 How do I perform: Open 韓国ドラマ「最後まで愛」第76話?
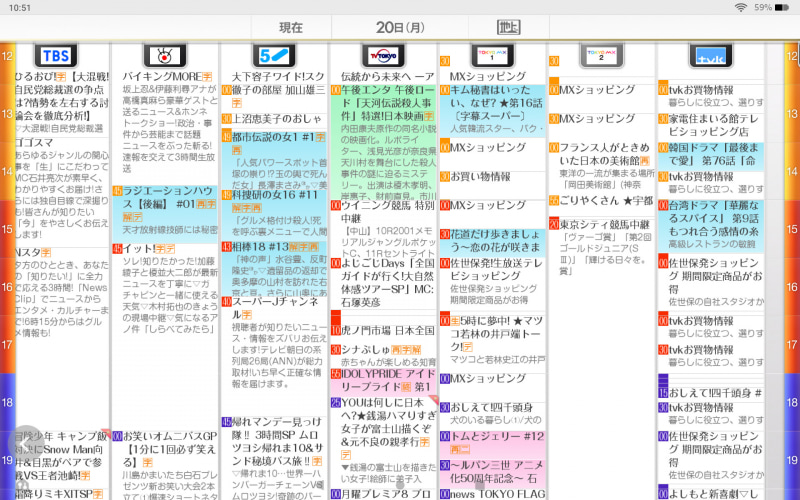click(x=711, y=155)
